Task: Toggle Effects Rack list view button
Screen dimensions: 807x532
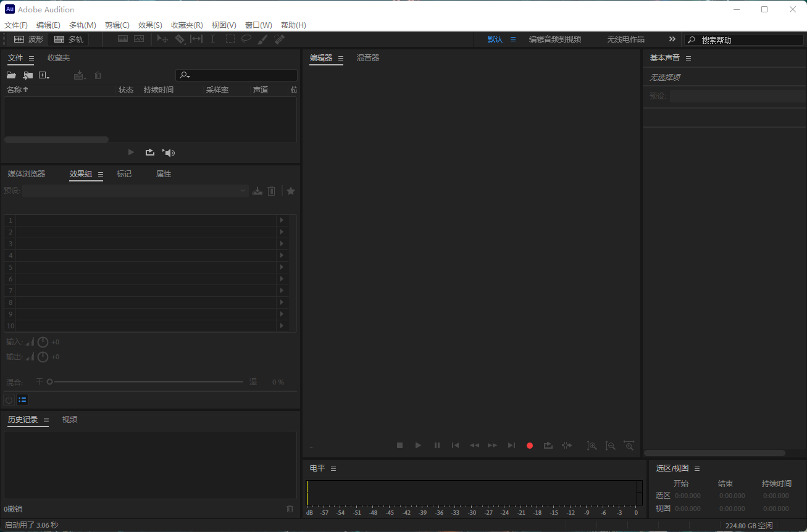Action: [22, 400]
